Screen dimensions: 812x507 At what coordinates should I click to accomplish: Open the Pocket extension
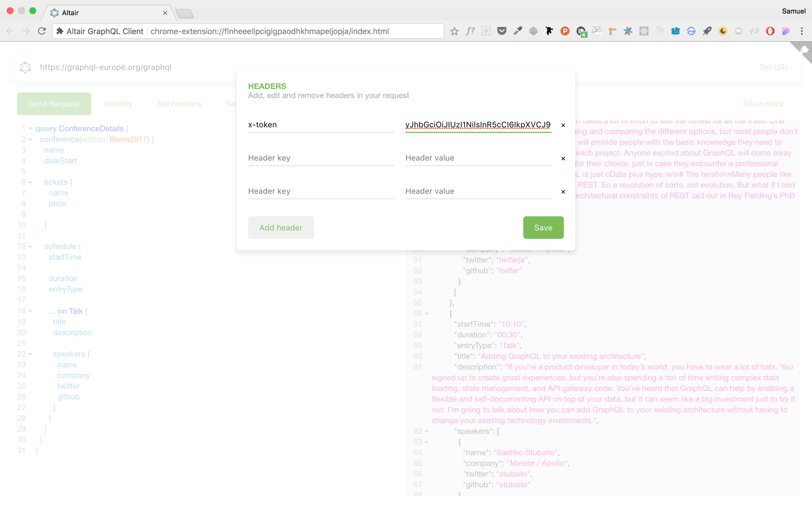click(x=502, y=31)
